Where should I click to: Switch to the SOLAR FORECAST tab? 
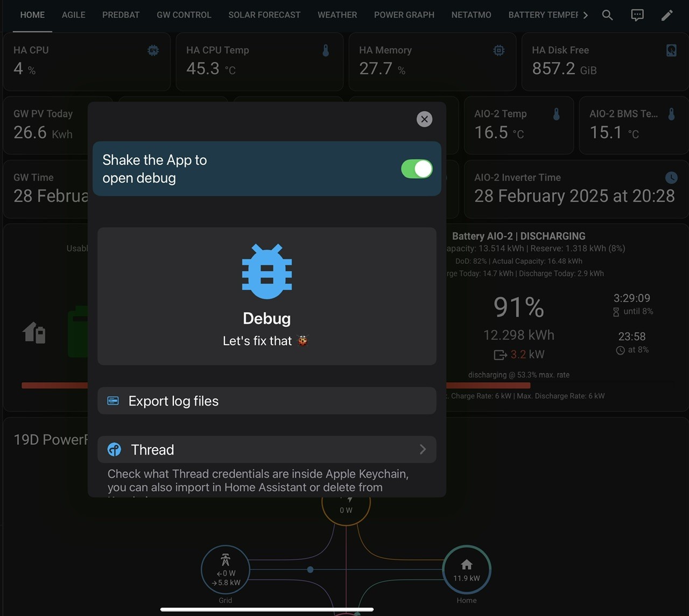[264, 15]
